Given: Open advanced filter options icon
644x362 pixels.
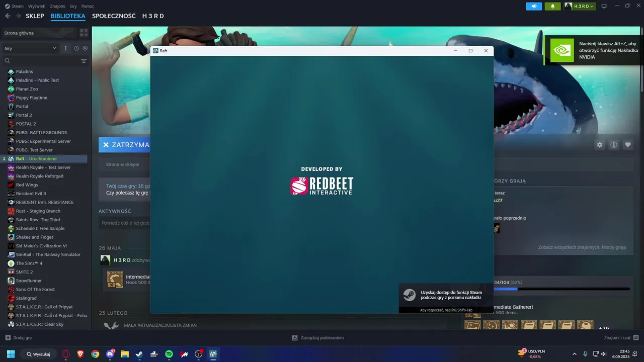Looking at the screenshot, I should (84, 61).
